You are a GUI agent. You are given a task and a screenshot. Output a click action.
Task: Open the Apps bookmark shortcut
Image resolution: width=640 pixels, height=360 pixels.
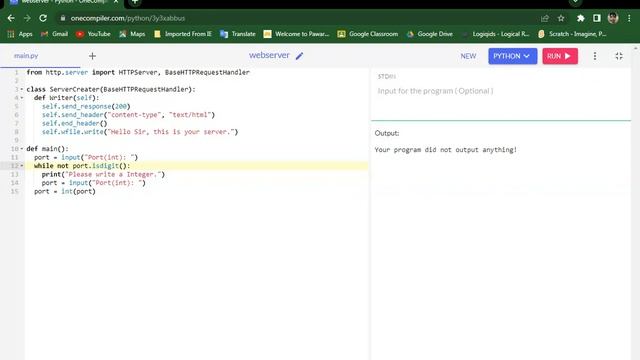pos(20,34)
